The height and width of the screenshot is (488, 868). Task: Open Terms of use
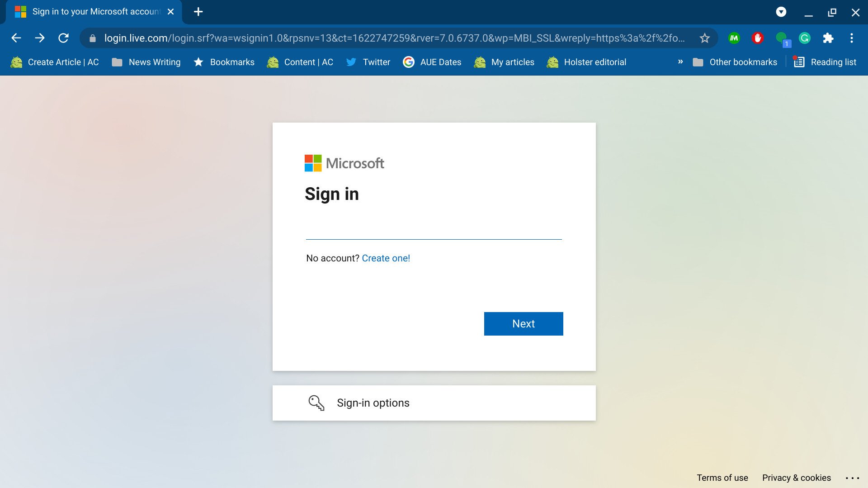point(722,478)
